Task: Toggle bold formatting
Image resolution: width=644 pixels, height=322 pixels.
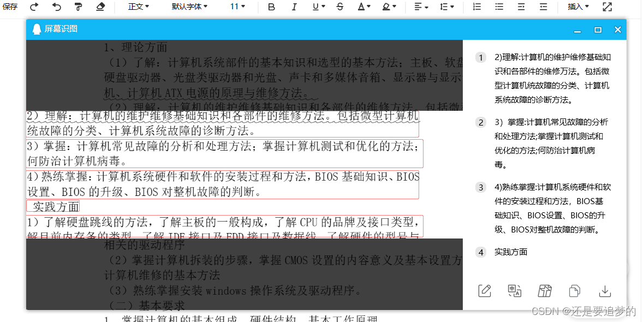Action: coord(271,7)
